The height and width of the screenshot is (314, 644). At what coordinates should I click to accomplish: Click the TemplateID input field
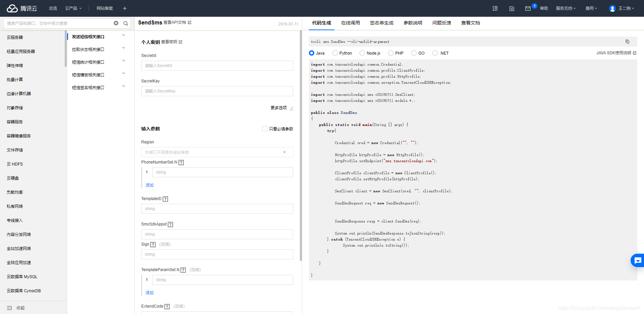coord(217,209)
